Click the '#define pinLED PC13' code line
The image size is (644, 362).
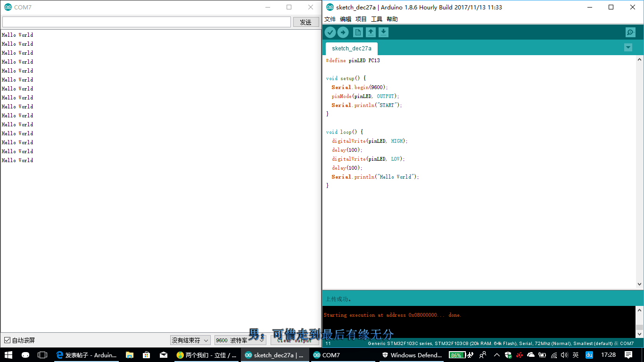pyautogui.click(x=353, y=60)
